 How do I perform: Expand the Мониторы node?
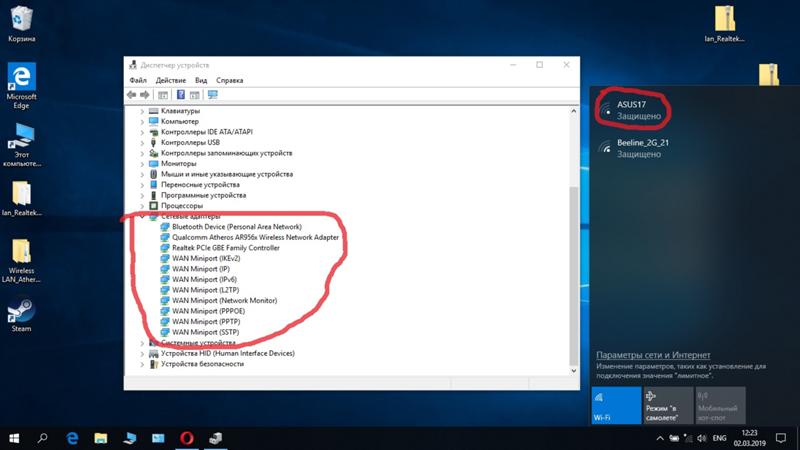pyautogui.click(x=142, y=164)
